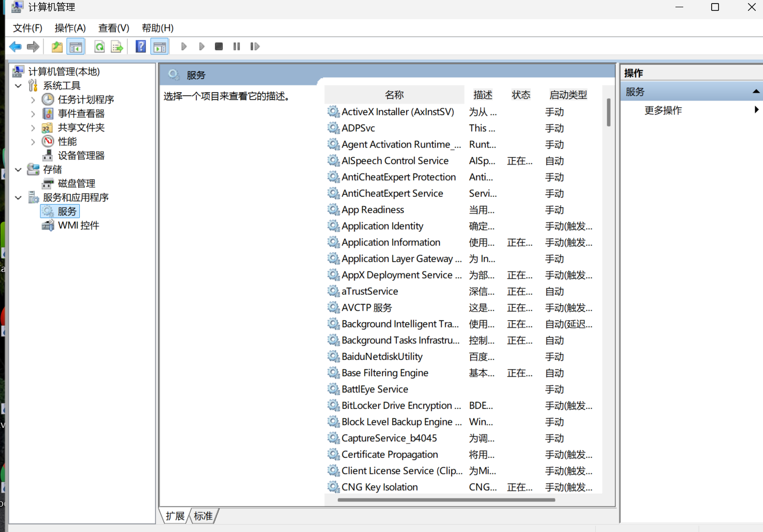The image size is (763, 532).
Task: Collapse the 系统工具 tree node
Action: pyautogui.click(x=19, y=85)
